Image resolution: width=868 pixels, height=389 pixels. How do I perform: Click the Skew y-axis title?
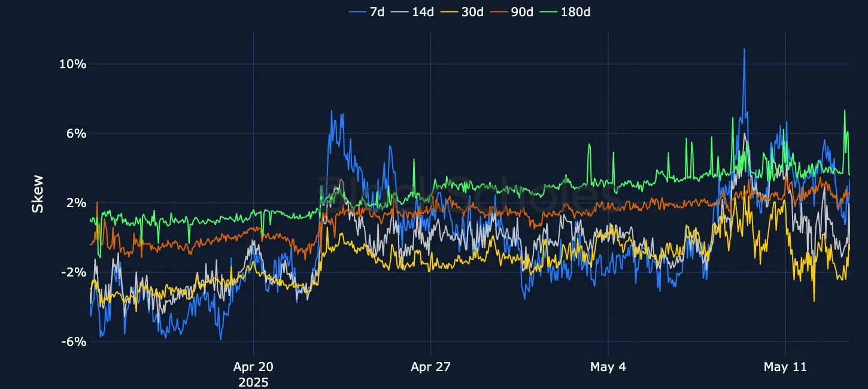tap(37, 193)
